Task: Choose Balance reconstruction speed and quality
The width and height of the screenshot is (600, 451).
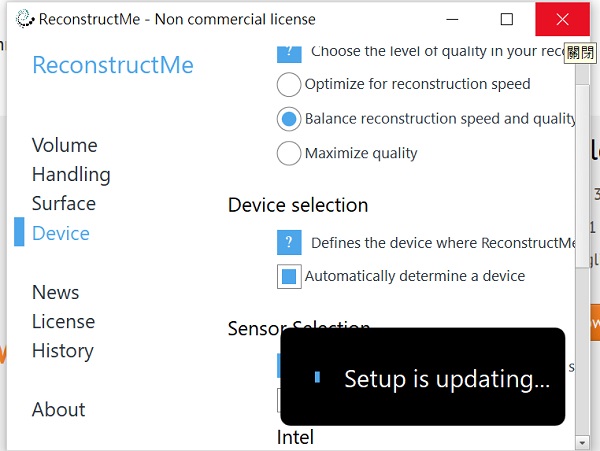Action: coord(289,119)
